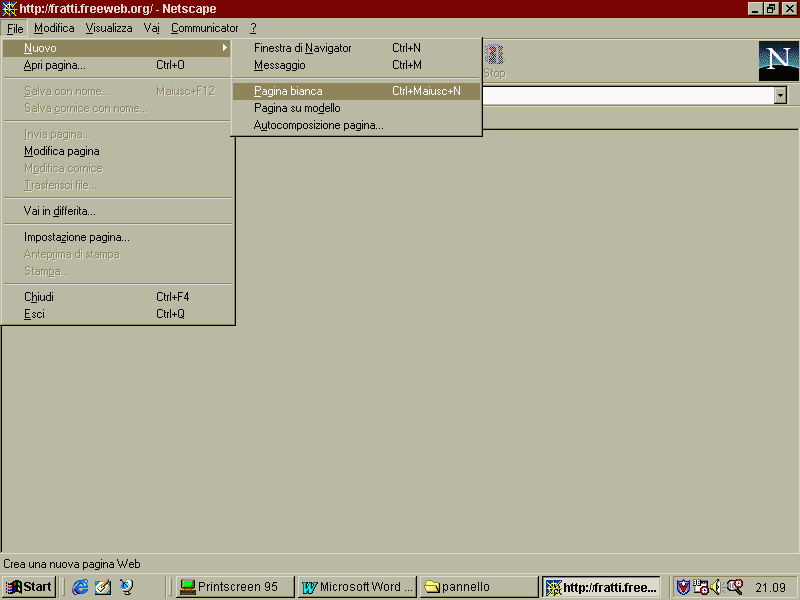The height and width of the screenshot is (600, 800).
Task: Open the Visualizza menu
Action: coord(109,28)
